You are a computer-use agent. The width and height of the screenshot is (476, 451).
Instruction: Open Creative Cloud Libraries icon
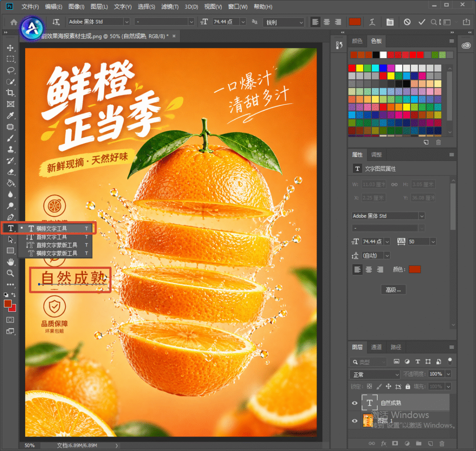466,46
